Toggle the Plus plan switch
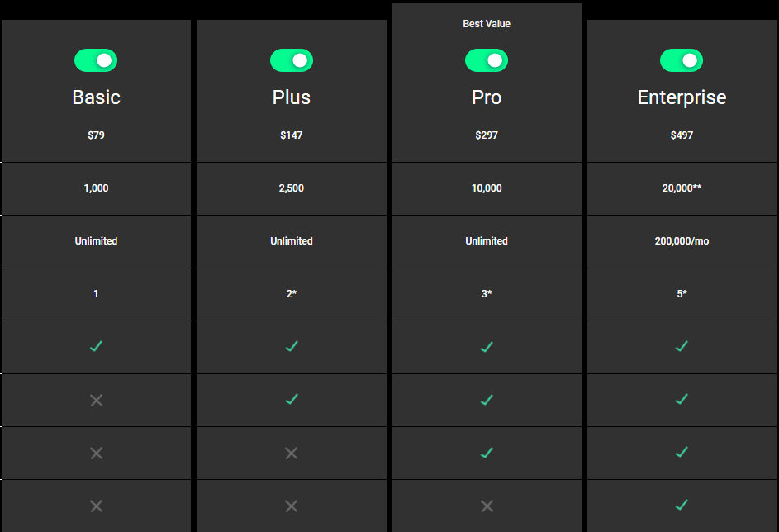The width and height of the screenshot is (779, 532). pyautogui.click(x=291, y=60)
